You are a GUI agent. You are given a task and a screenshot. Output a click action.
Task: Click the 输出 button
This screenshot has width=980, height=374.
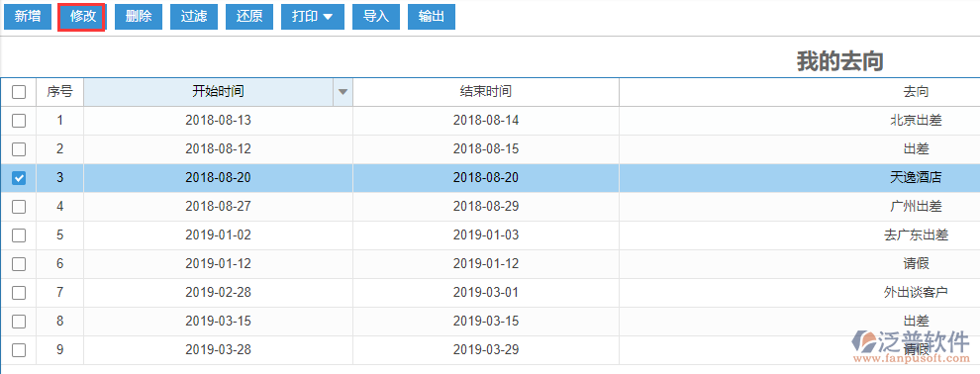click(432, 17)
